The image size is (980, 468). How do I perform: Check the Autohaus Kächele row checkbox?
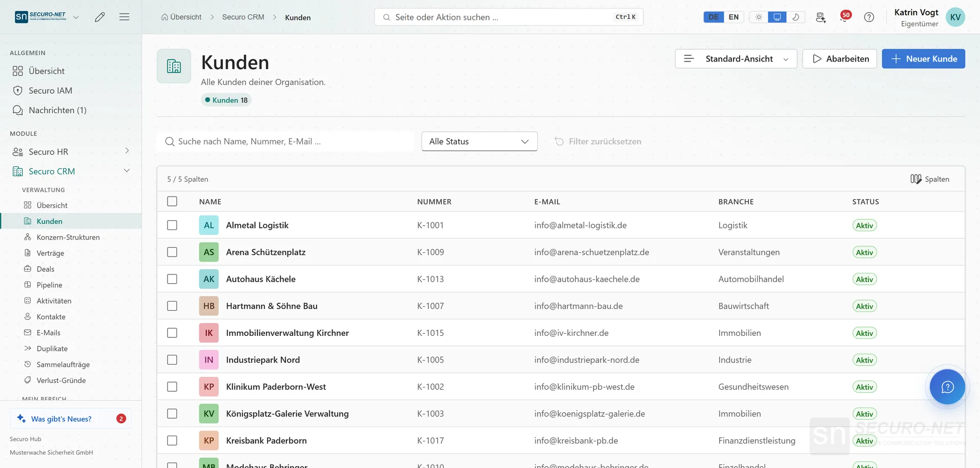pos(172,279)
